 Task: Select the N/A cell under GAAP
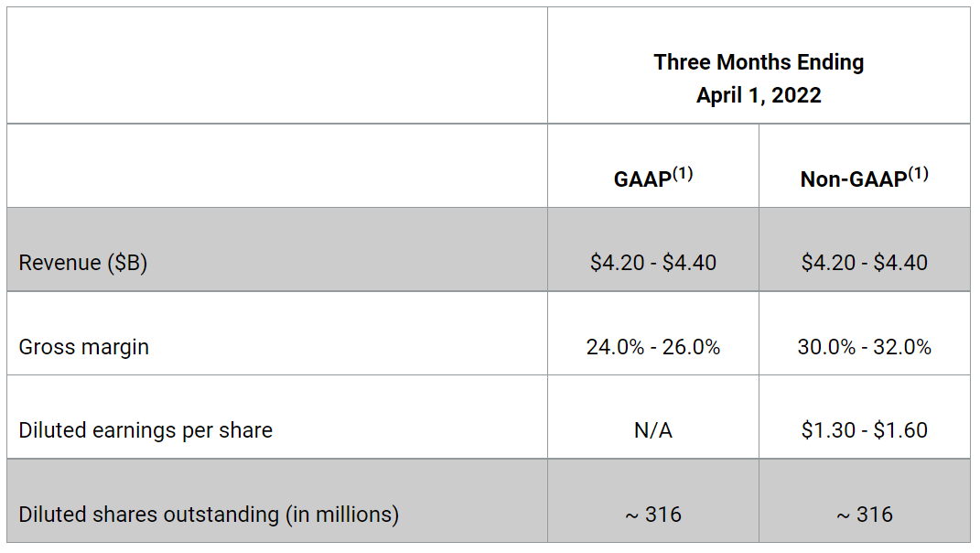653,430
